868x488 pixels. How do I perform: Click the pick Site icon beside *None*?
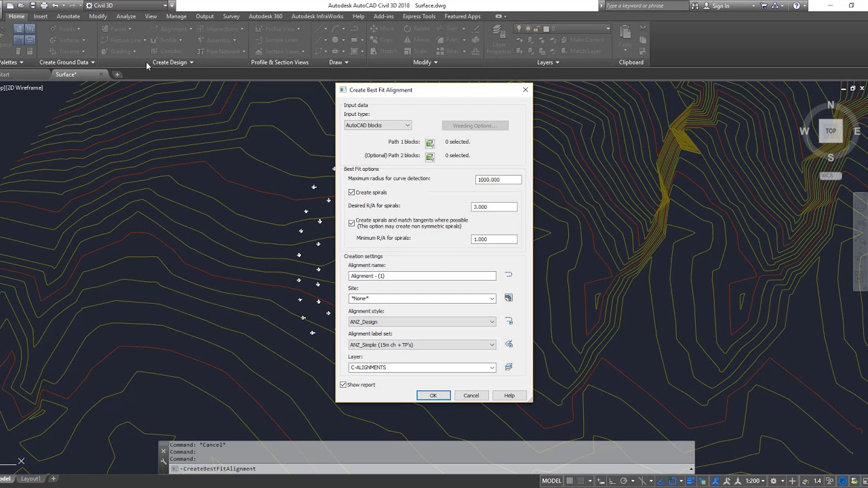(x=509, y=298)
